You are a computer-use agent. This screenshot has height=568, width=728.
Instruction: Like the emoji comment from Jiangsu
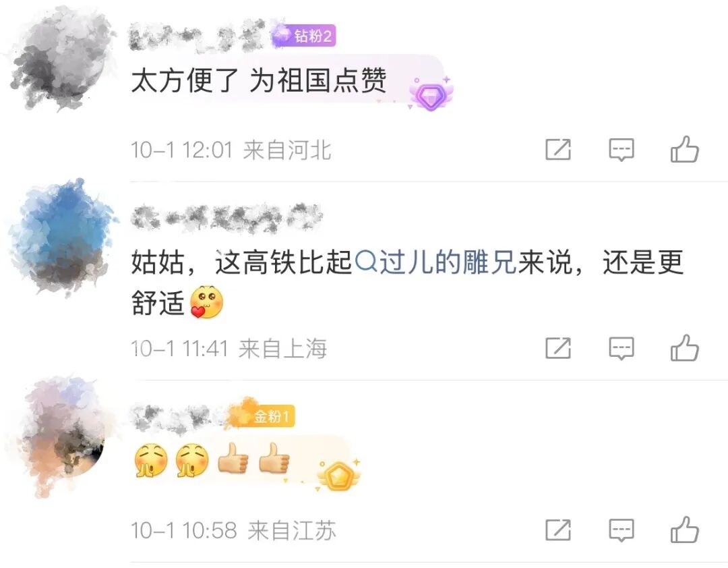684,530
